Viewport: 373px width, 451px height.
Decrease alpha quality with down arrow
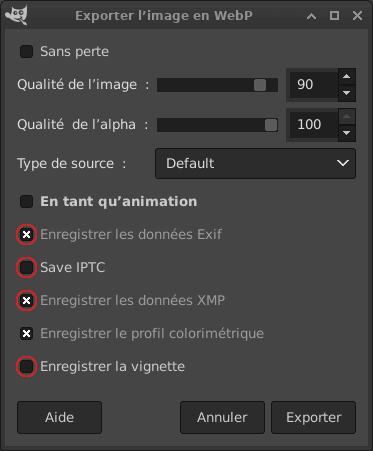347,133
